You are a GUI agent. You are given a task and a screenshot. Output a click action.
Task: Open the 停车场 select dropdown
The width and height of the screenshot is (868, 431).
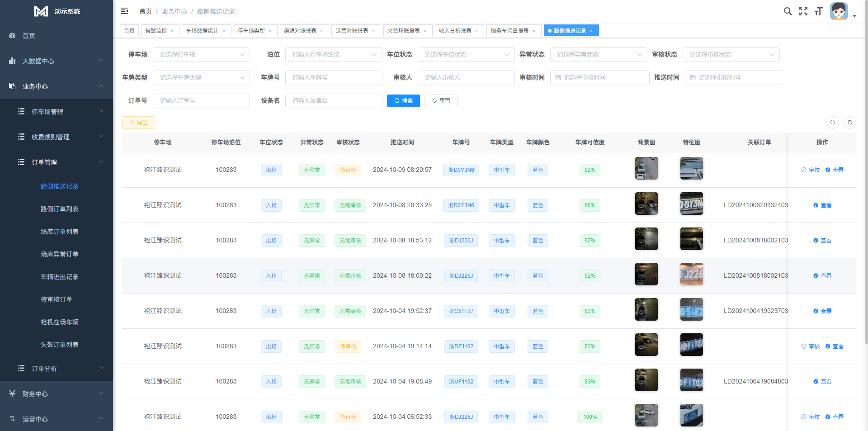(x=201, y=55)
